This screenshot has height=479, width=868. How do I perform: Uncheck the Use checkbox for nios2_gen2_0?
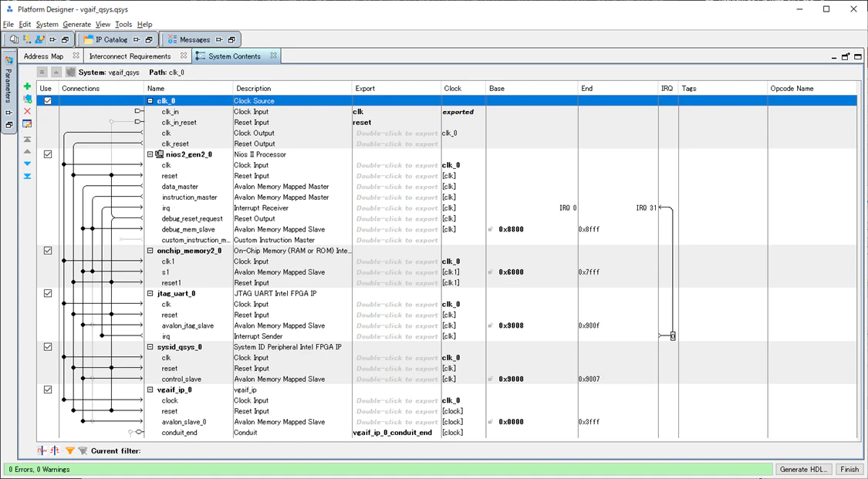click(48, 154)
